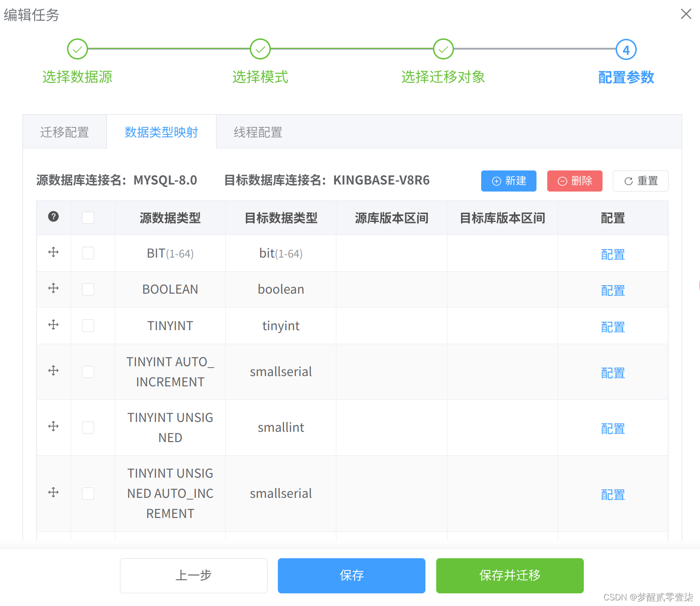
Task: Click the 选择迁移对象 step label
Action: coord(443,77)
